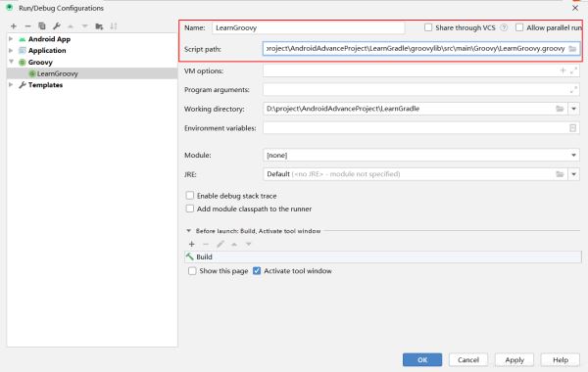Expand Android App tree node
The width and height of the screenshot is (588, 372).
point(11,39)
